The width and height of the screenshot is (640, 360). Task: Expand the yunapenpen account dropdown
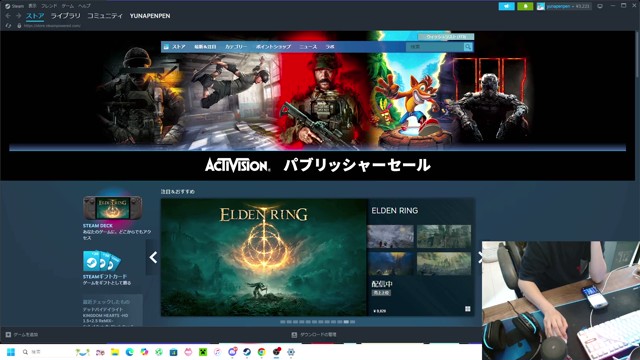click(x=564, y=6)
